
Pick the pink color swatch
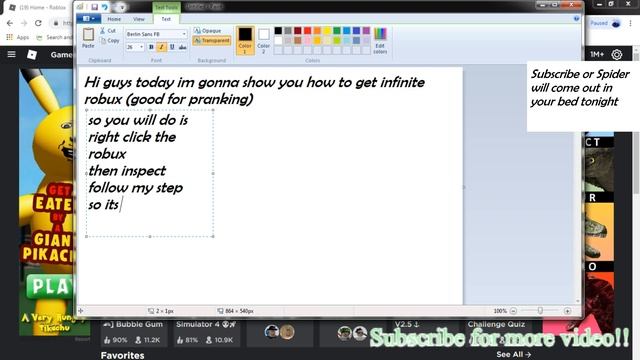307,40
